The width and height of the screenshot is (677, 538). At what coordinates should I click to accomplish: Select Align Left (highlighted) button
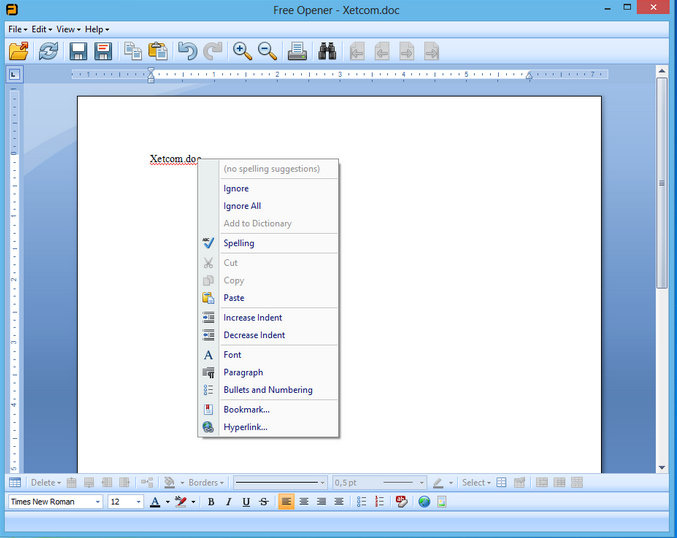286,502
